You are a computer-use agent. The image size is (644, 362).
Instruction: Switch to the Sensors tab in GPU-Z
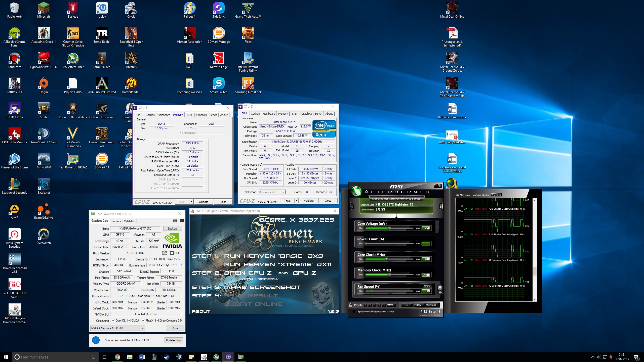pyautogui.click(x=116, y=221)
